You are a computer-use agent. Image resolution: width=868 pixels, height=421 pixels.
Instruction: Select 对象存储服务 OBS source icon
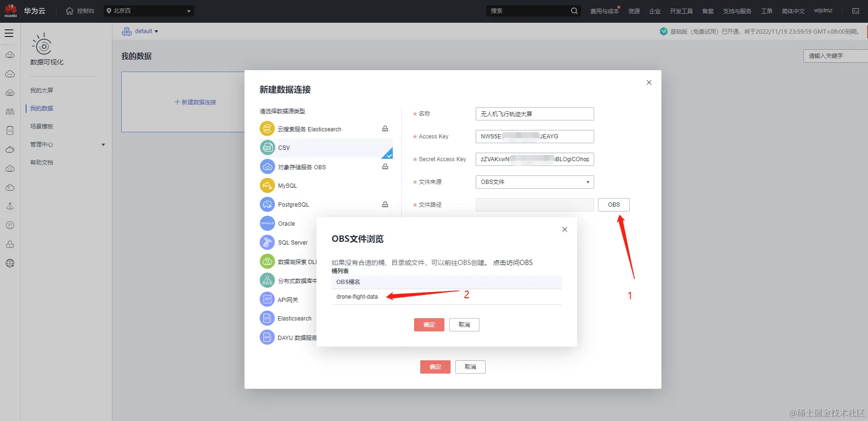(267, 166)
